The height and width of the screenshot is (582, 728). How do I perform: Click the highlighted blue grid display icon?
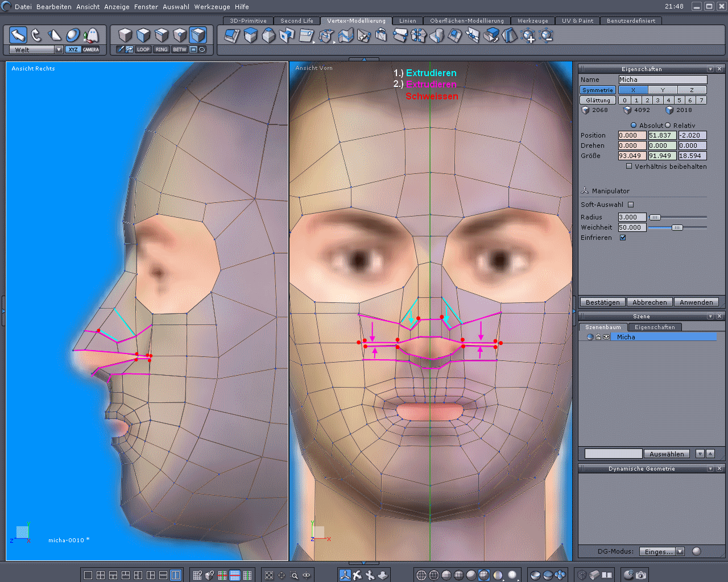click(235, 575)
